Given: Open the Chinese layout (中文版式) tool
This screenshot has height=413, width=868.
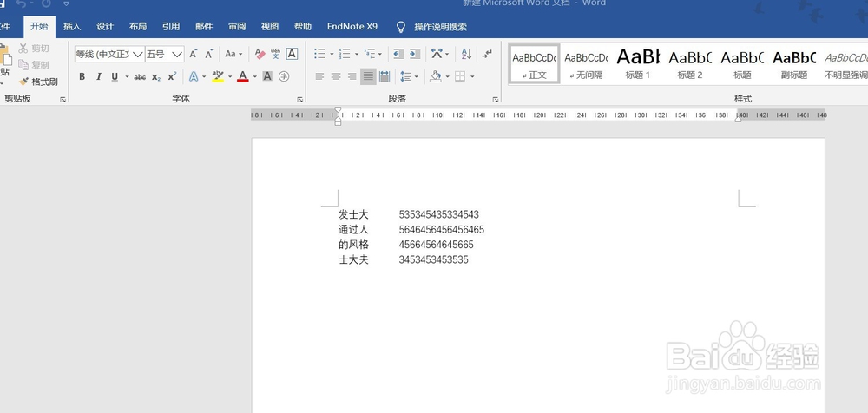Looking at the screenshot, I should click(x=437, y=54).
